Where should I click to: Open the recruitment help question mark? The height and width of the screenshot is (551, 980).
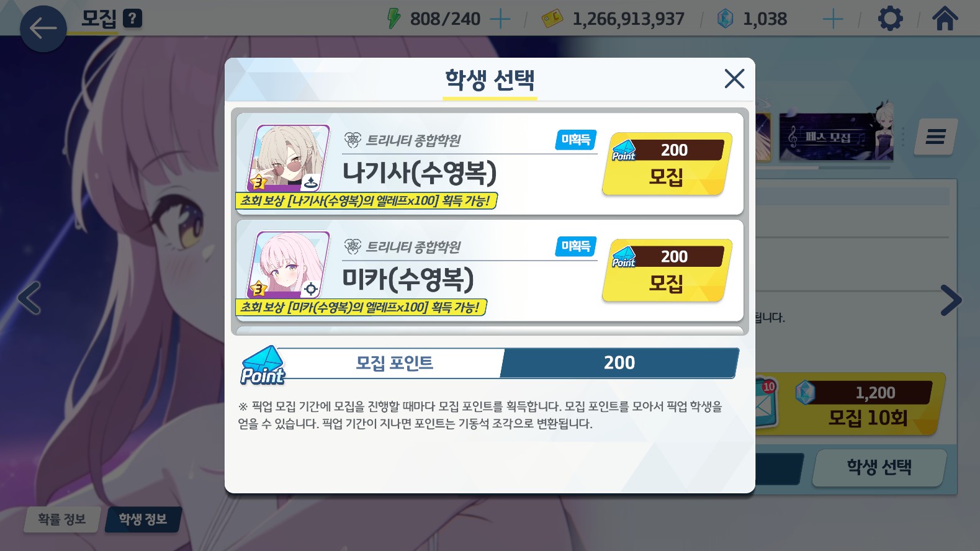click(x=132, y=19)
